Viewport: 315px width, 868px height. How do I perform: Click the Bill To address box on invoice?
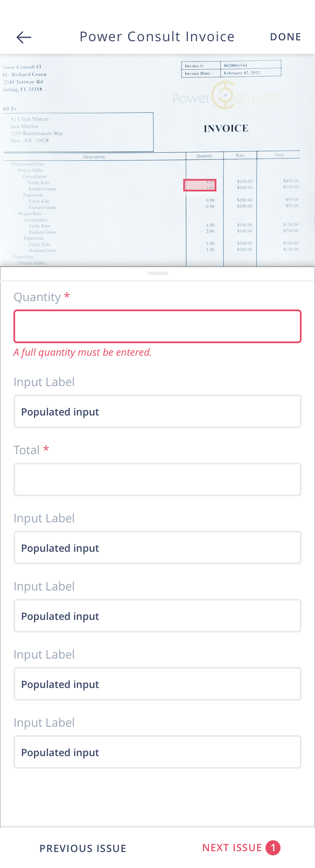[80, 131]
